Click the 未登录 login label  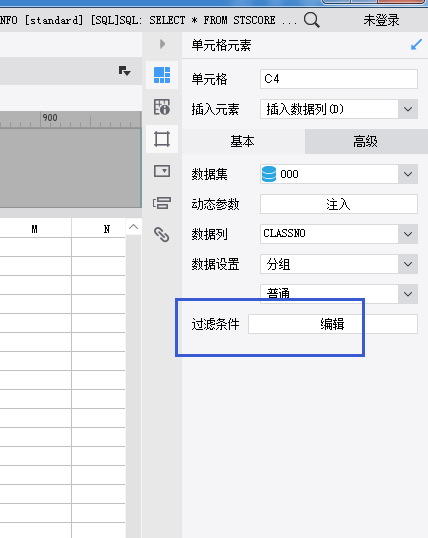381,20
